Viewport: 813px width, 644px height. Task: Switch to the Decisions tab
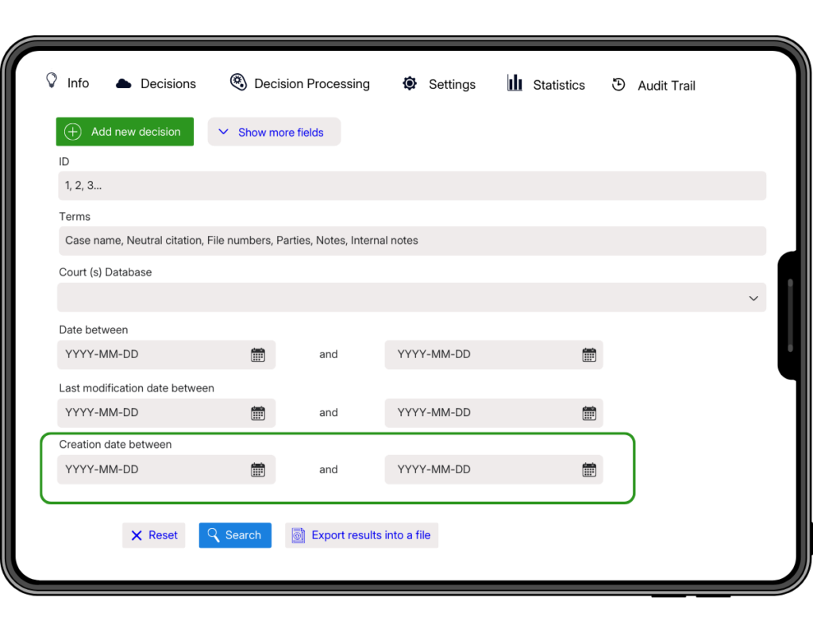[x=156, y=83]
